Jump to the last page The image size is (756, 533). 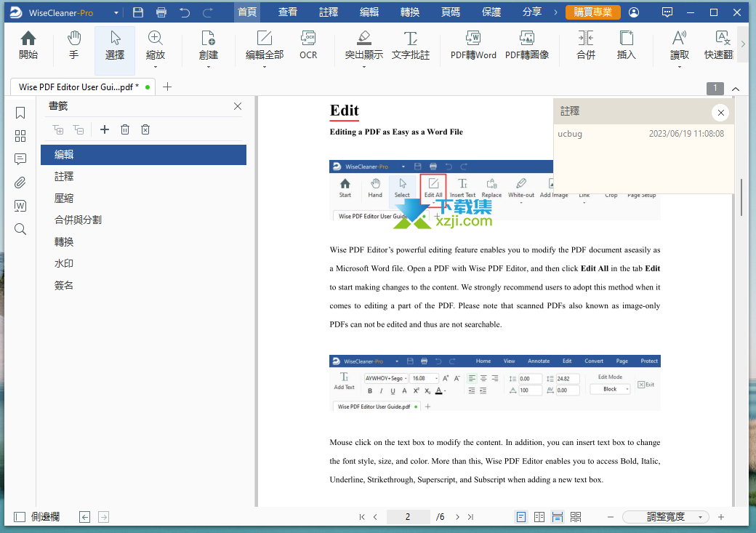pos(470,517)
